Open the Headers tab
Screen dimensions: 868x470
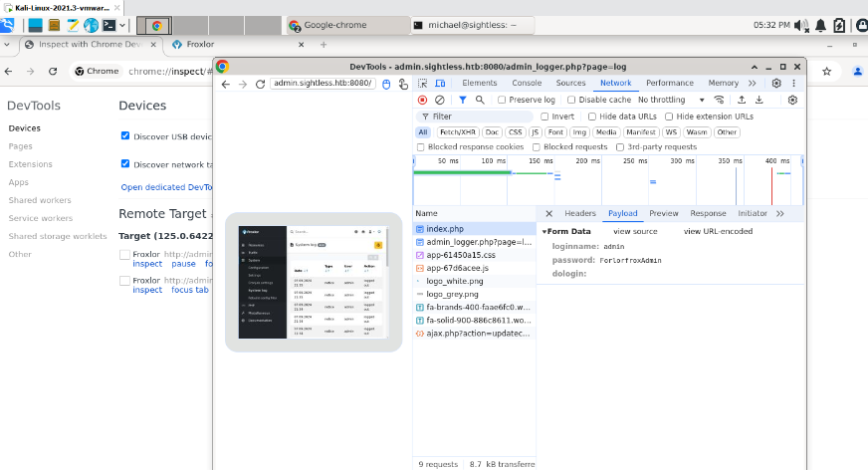point(579,213)
